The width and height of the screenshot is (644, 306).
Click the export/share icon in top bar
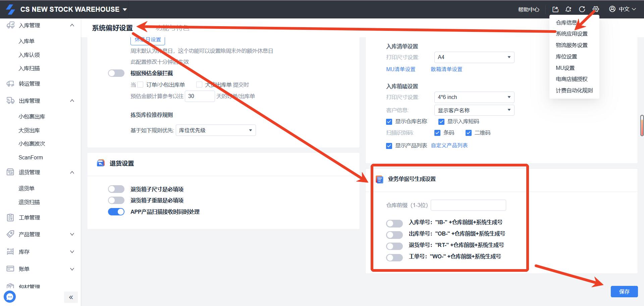click(x=555, y=9)
